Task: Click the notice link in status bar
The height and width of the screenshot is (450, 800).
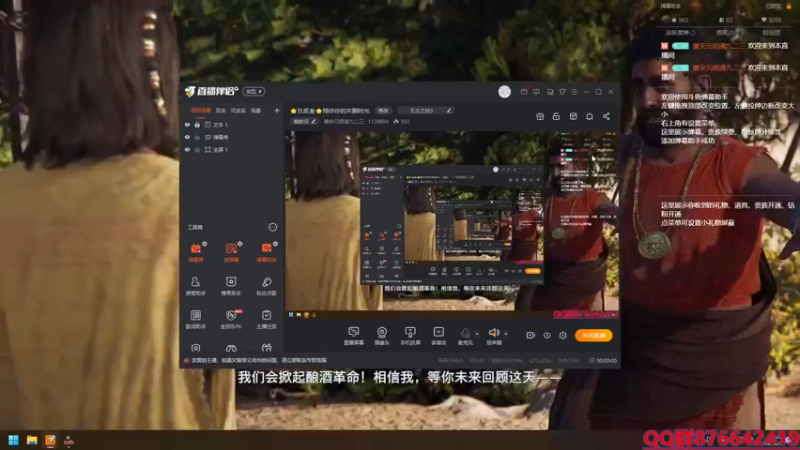Action: click(259, 360)
